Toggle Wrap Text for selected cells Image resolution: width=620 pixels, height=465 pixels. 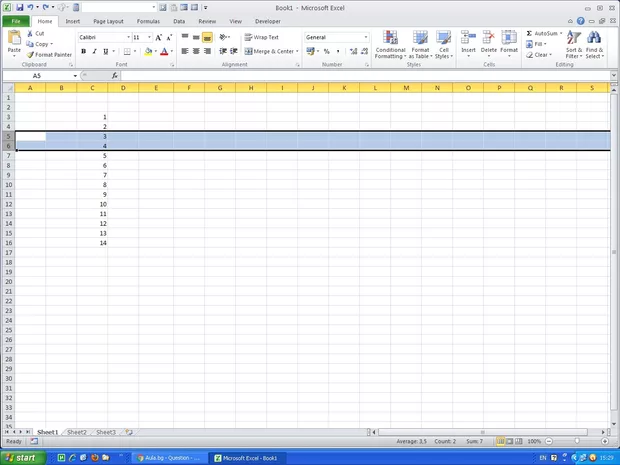pyautogui.click(x=261, y=37)
